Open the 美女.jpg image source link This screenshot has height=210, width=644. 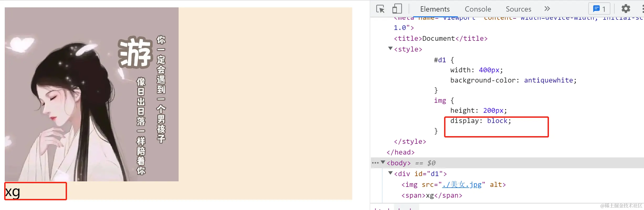coord(462,185)
